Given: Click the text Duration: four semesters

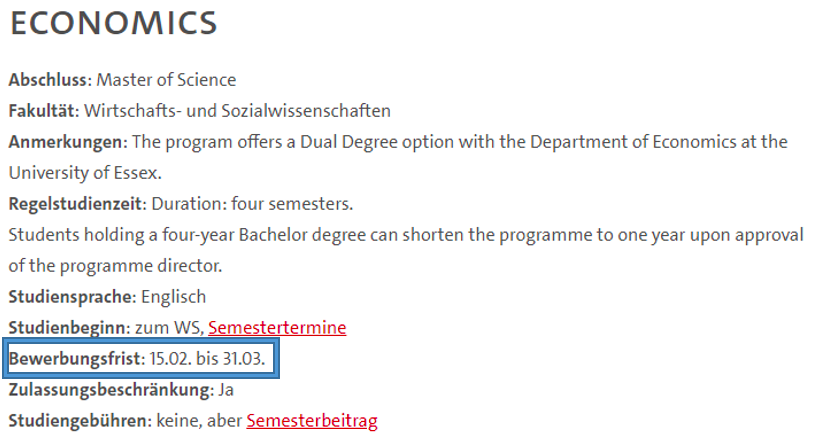Looking at the screenshot, I should pos(253,204).
